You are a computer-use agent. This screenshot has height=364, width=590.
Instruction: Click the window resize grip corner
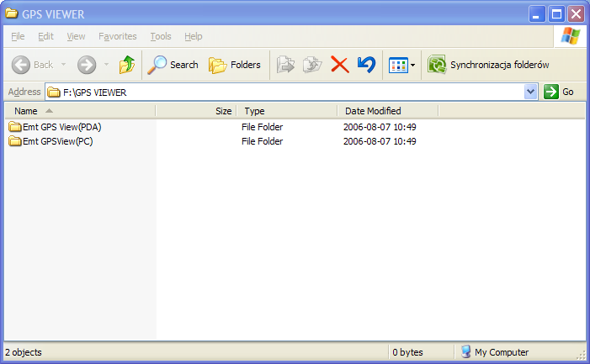582,355
